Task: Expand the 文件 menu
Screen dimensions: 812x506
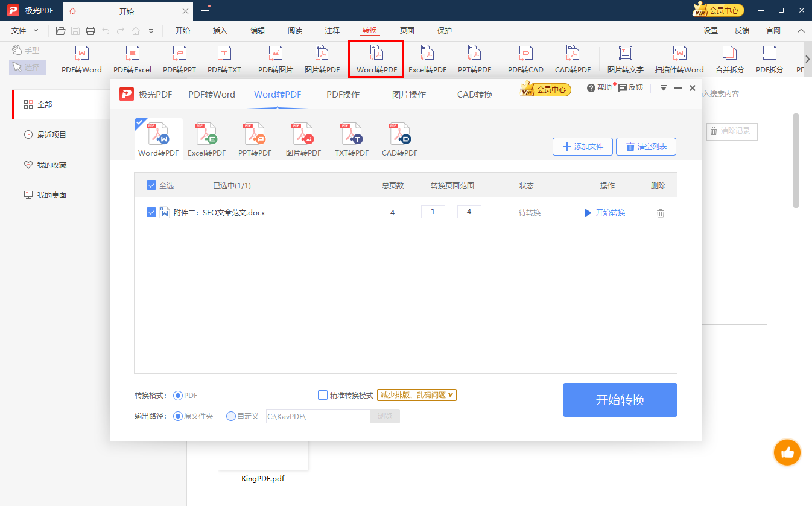Action: 23,30
